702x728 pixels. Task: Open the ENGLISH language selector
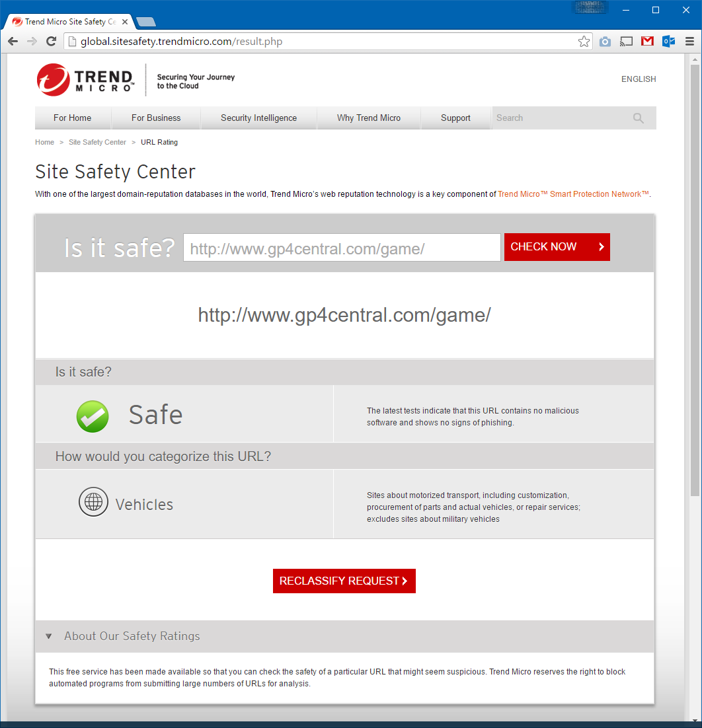tap(639, 79)
